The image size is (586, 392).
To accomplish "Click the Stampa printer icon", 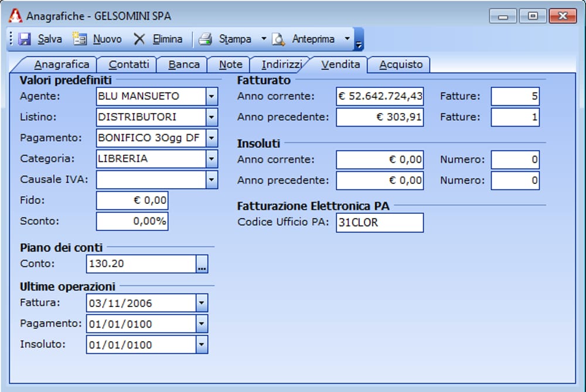I will (x=205, y=39).
